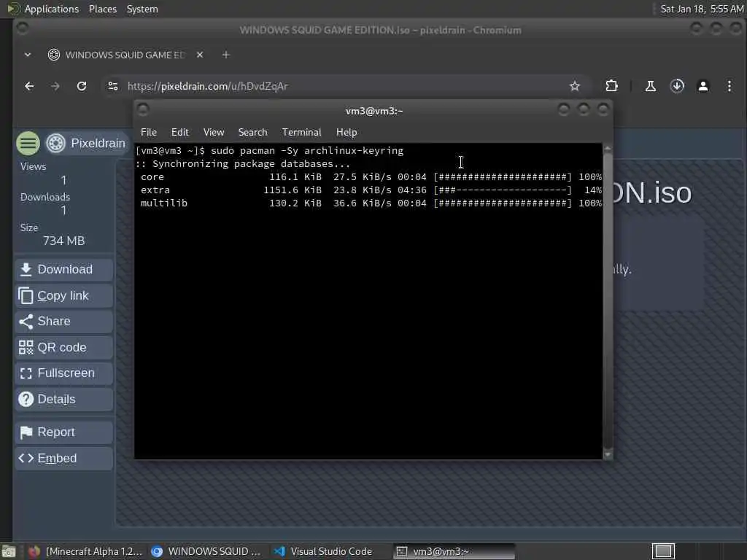The image size is (747, 560).
Task: Switch to Minecraft Alpha taskbar window
Action: click(85, 551)
